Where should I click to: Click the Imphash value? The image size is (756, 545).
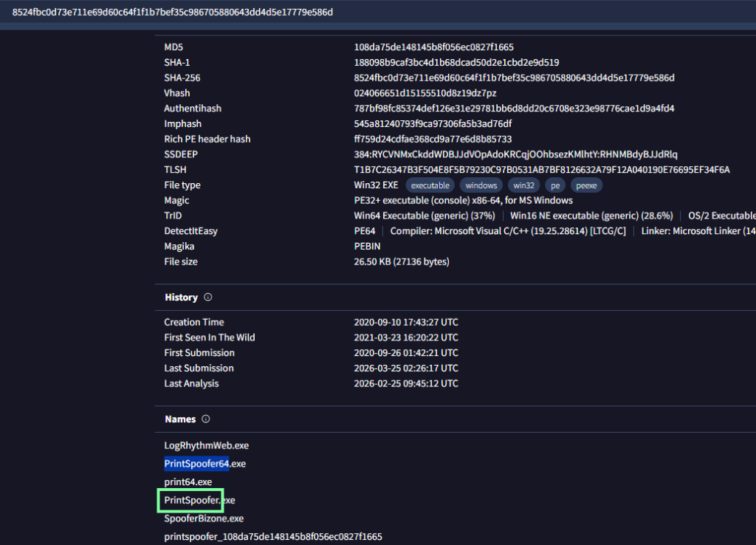pos(433,124)
